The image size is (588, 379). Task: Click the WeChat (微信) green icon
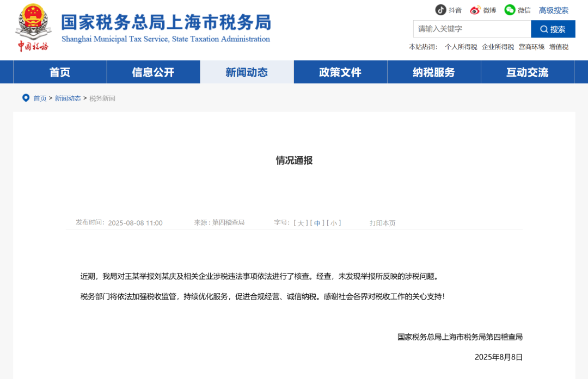(x=510, y=10)
